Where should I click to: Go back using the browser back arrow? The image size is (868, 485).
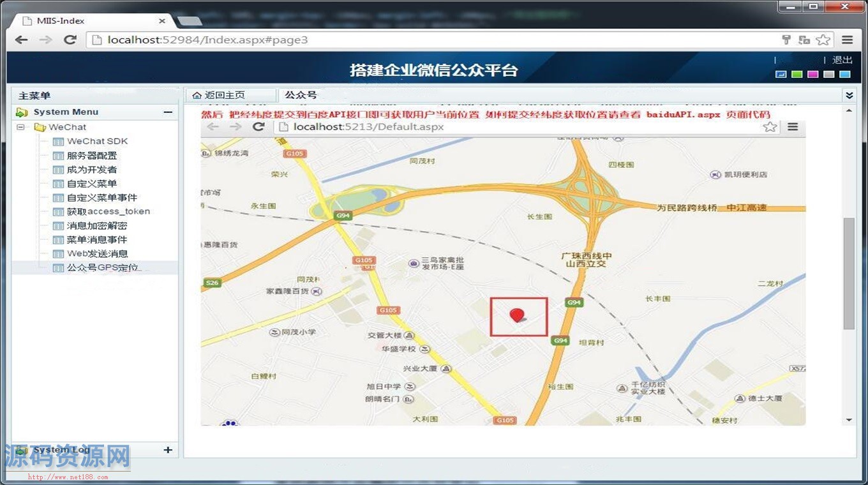(21, 40)
